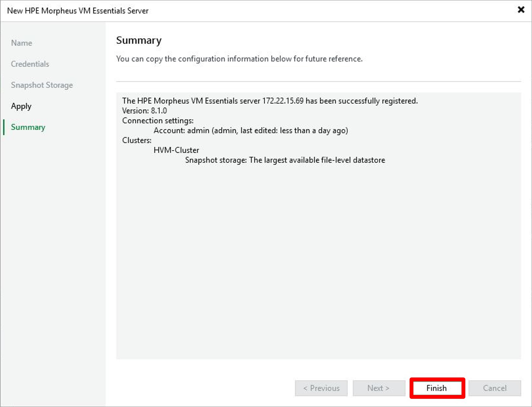
Task: Select the Apply wizard step
Action: coord(21,106)
